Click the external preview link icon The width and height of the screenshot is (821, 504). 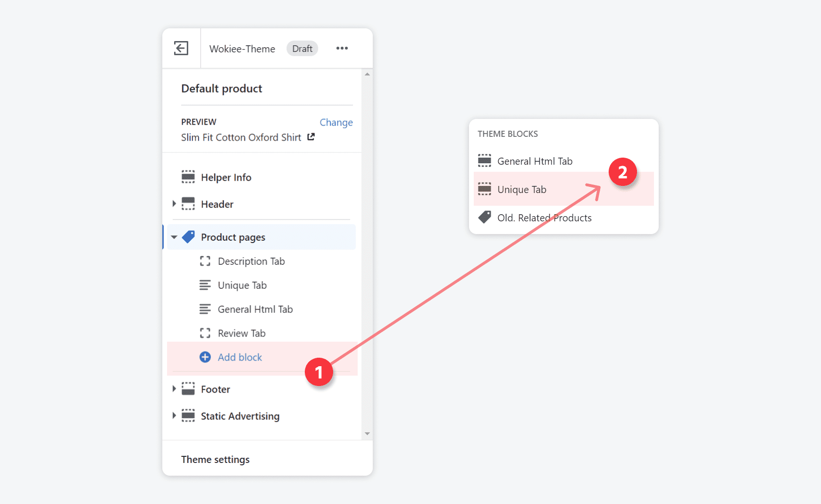[311, 137]
